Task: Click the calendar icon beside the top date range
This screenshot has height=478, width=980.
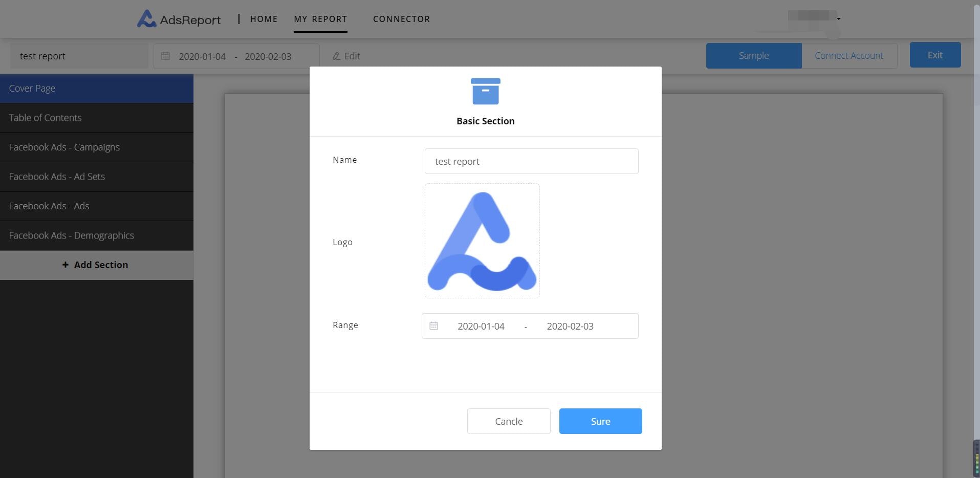Action: 166,56
